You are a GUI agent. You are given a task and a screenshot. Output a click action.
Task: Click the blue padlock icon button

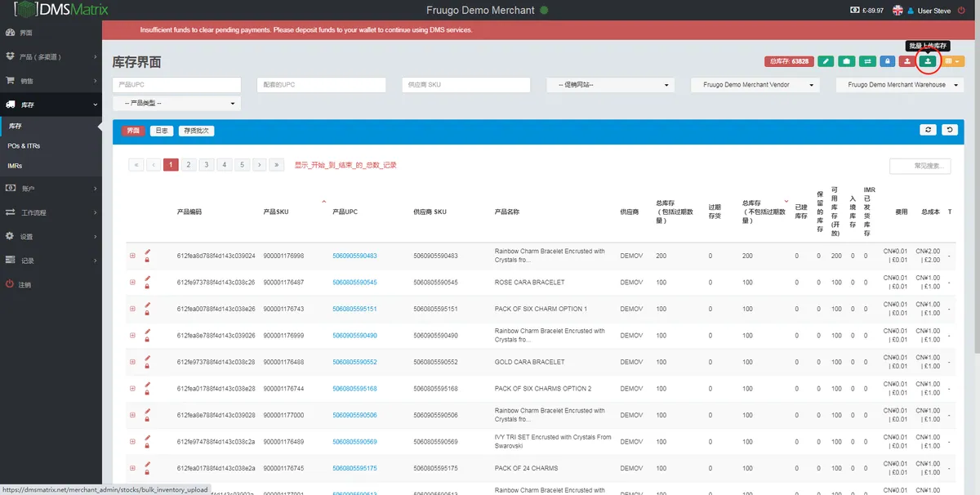[887, 61]
